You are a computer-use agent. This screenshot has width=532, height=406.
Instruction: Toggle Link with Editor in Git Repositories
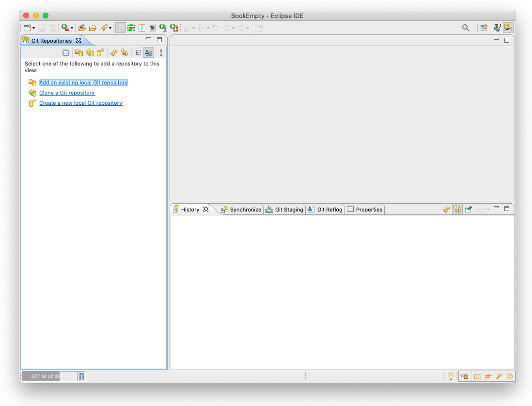coord(125,52)
